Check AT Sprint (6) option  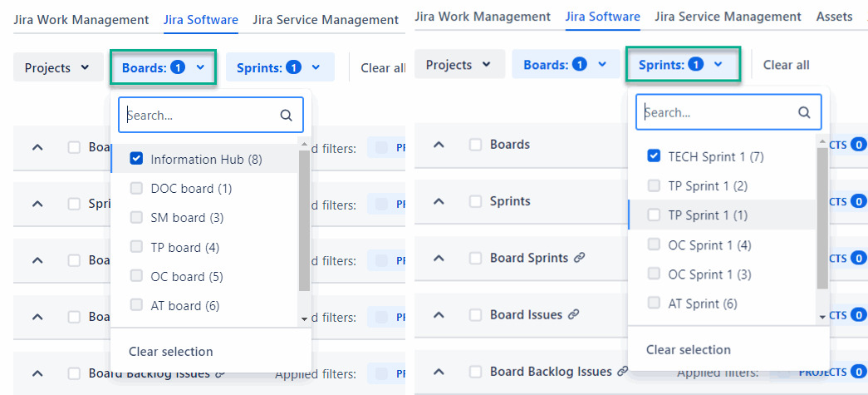[x=654, y=303]
